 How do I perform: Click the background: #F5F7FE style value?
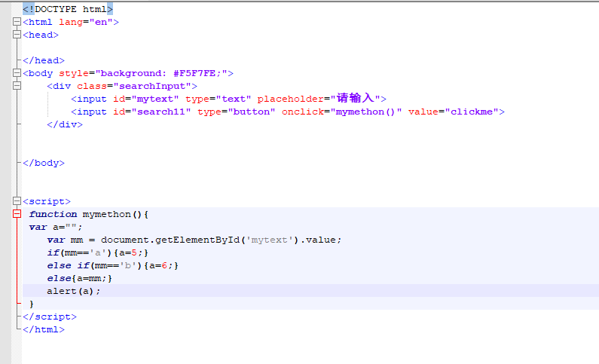pyautogui.click(x=160, y=73)
